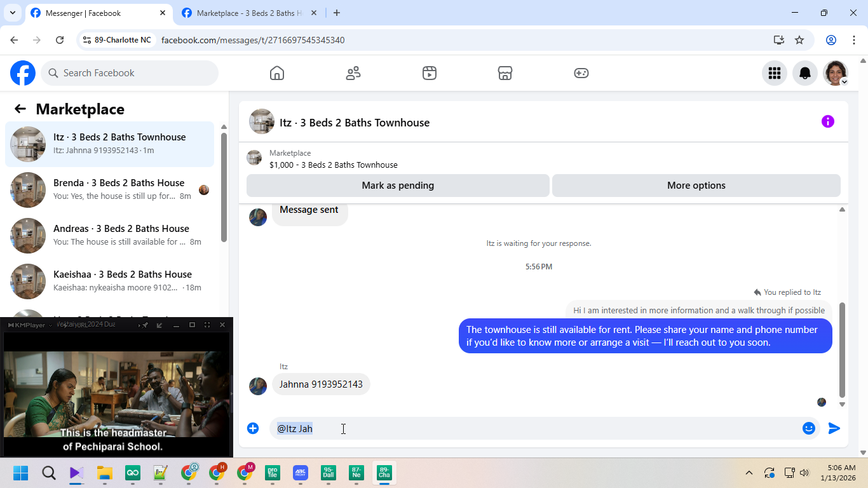The height and width of the screenshot is (488, 868).
Task: Click the install app icon in address bar
Action: pyautogui.click(x=778, y=40)
